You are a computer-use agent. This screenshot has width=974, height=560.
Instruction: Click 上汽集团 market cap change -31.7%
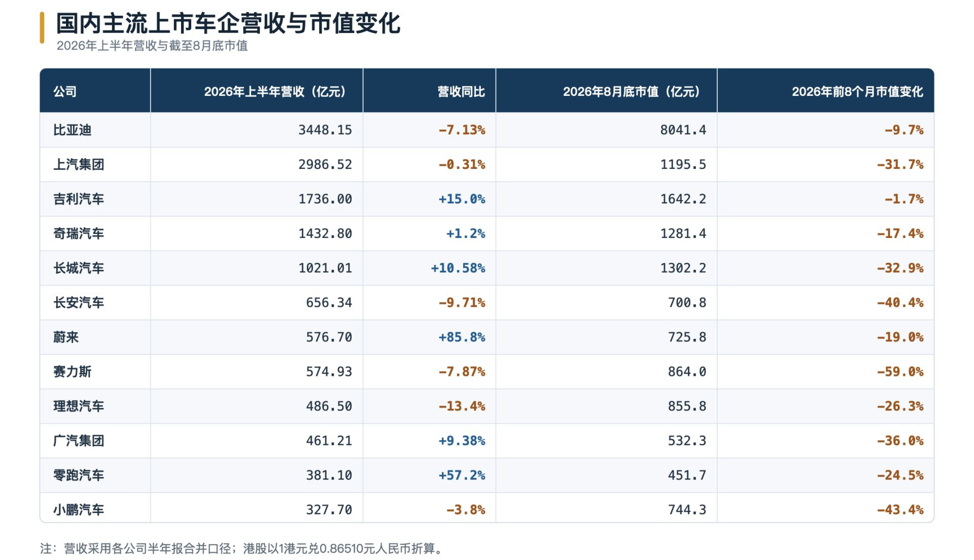point(900,164)
